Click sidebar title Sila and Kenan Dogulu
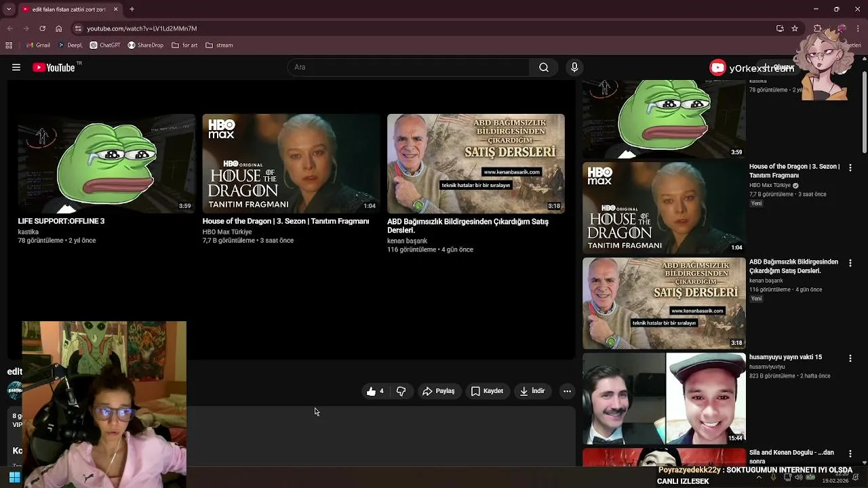This screenshot has width=868, height=488. (x=791, y=457)
